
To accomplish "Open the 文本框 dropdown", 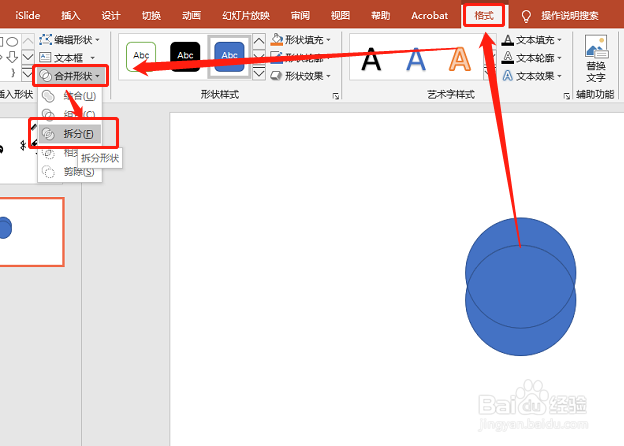I will (68, 58).
